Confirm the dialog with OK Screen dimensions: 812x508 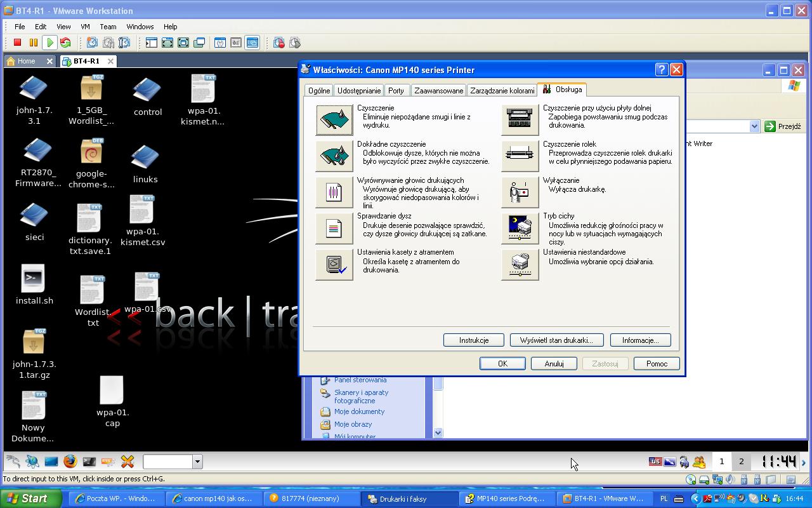502,364
